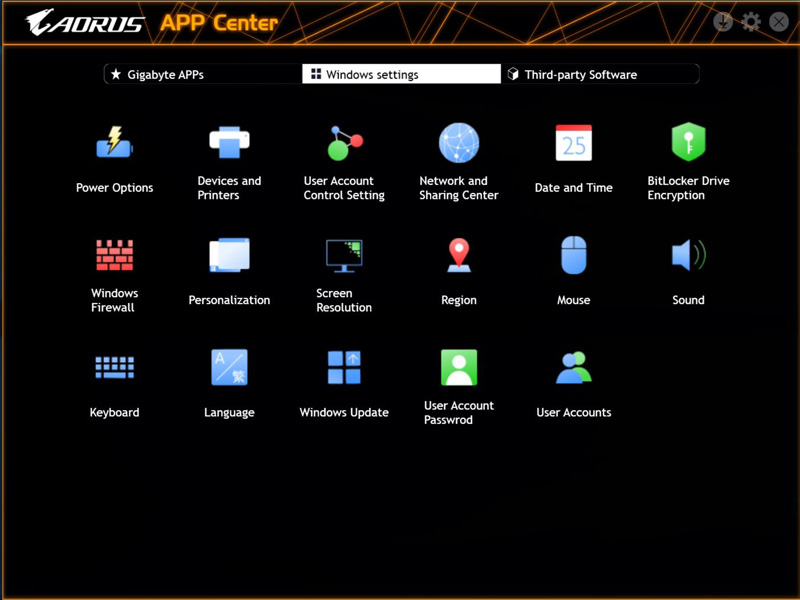Open the Language settings icon

[229, 367]
